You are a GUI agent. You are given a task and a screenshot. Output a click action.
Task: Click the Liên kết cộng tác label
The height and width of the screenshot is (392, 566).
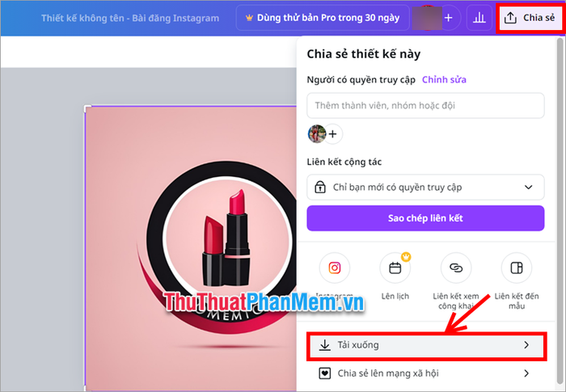pyautogui.click(x=344, y=162)
